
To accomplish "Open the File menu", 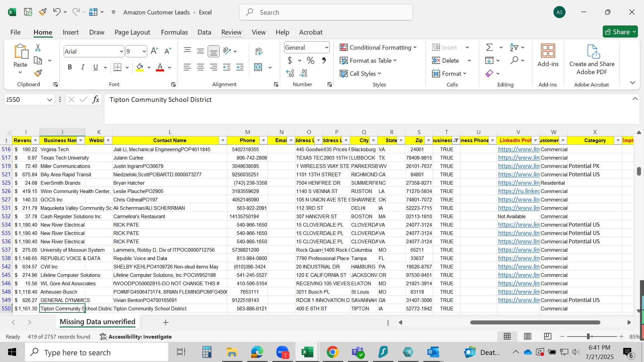I will tap(15, 32).
